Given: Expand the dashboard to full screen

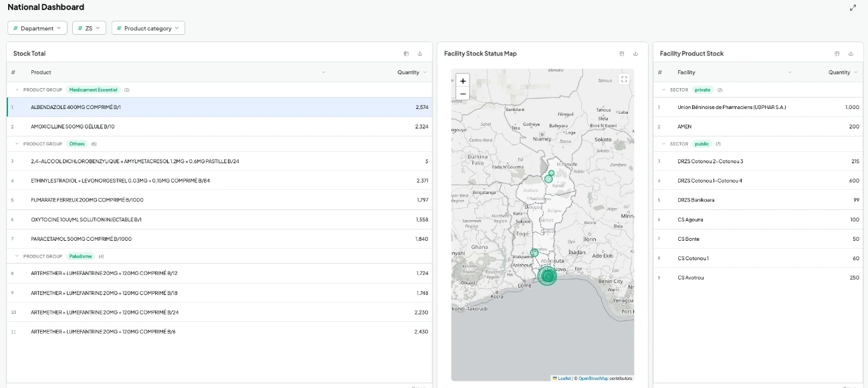Looking at the screenshot, I should [x=853, y=7].
